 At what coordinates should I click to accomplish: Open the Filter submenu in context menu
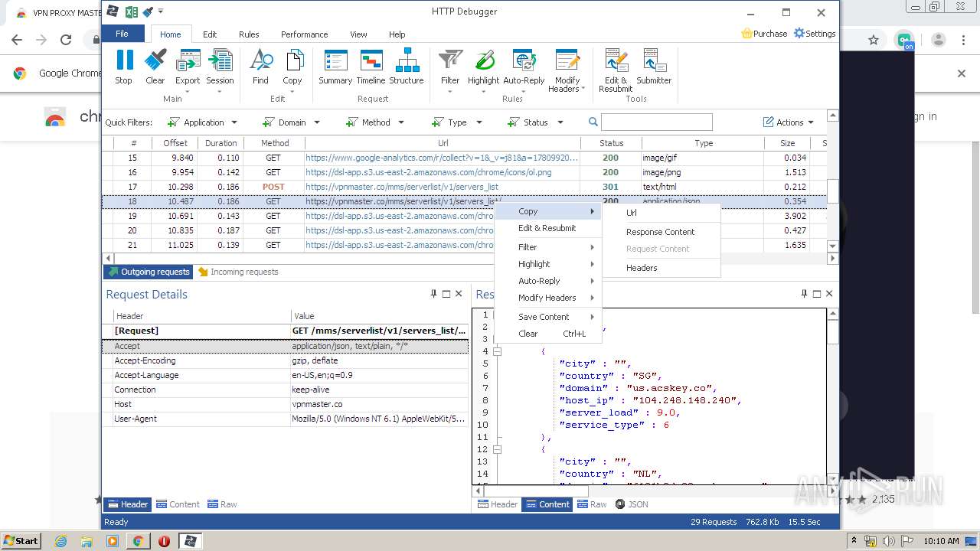(548, 247)
